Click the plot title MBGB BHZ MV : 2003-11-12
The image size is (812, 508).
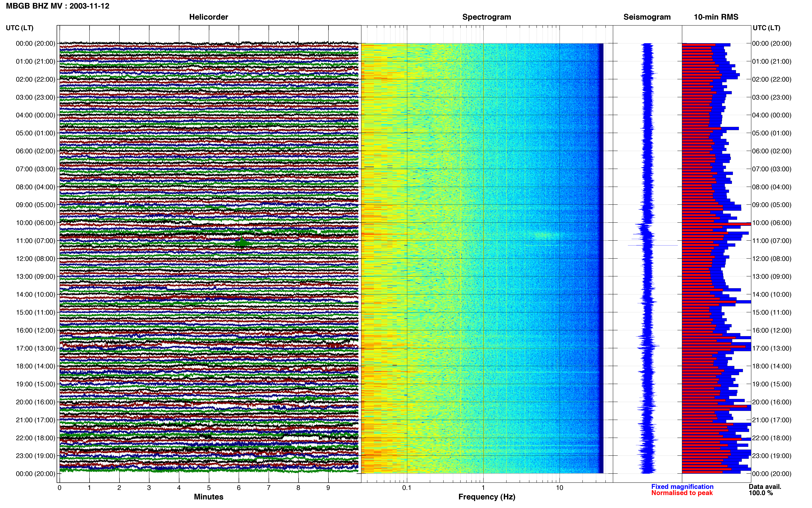coord(57,6)
